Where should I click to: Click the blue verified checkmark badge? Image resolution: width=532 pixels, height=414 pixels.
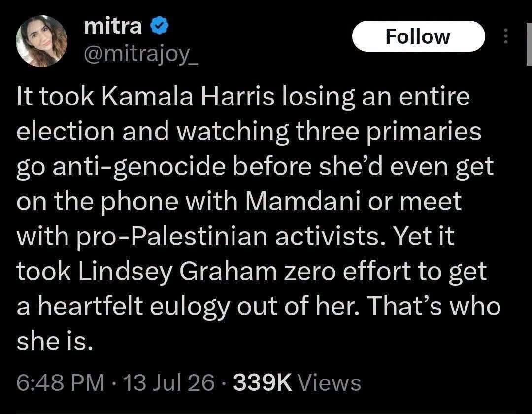(x=159, y=26)
